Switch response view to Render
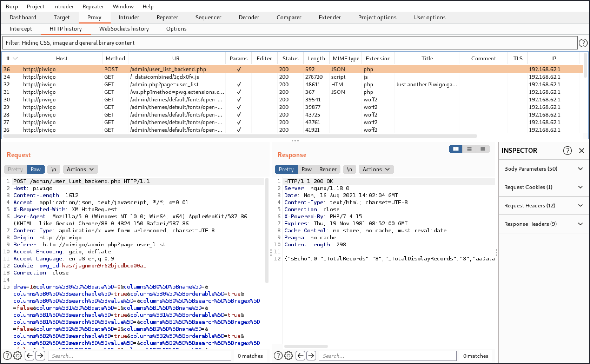This screenshot has width=590, height=364. click(x=328, y=169)
